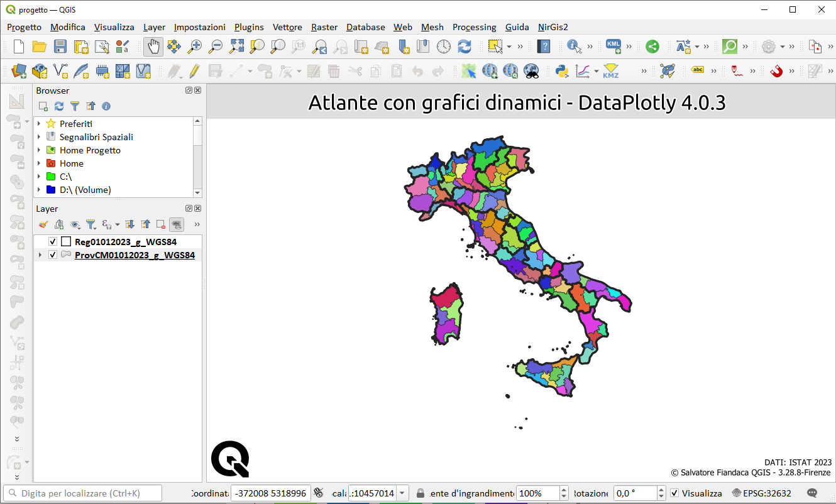This screenshot has height=504, width=836.
Task: Click the EPSG:32632 CRS button
Action: click(762, 493)
